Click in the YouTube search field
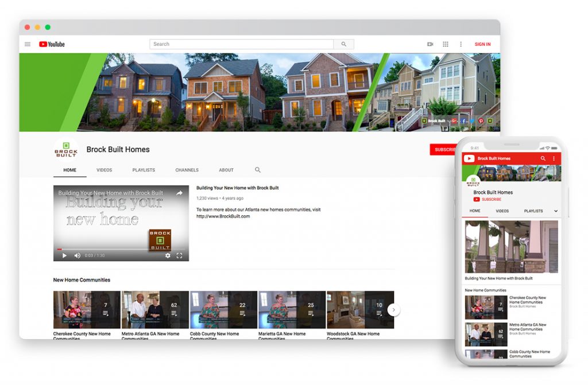The width and height of the screenshot is (588, 385). coord(242,44)
